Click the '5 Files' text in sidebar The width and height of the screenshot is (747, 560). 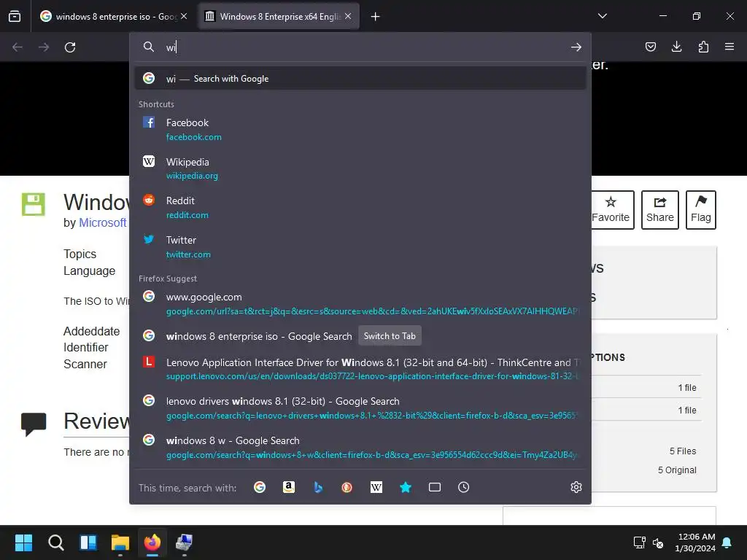pyautogui.click(x=683, y=451)
